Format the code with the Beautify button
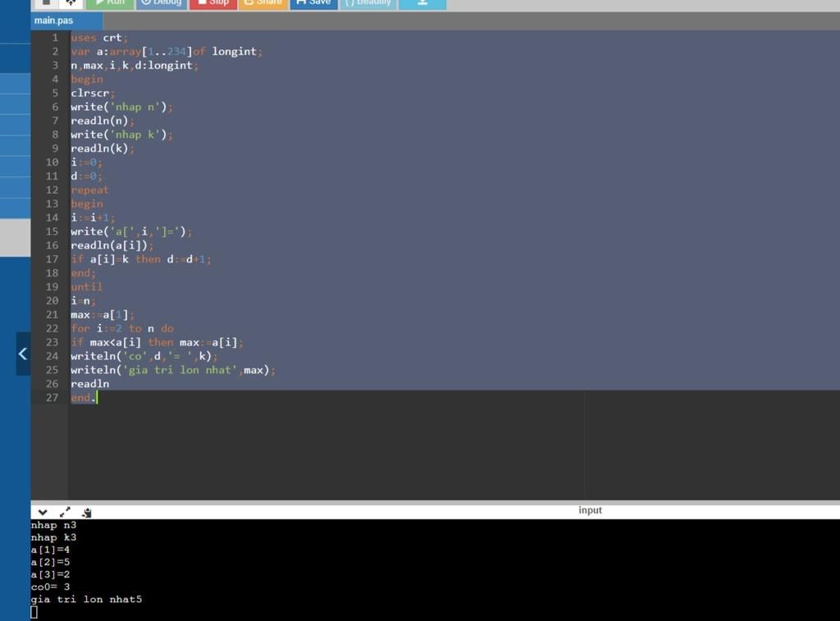Screen dimensions: 840x621 (368, 4)
